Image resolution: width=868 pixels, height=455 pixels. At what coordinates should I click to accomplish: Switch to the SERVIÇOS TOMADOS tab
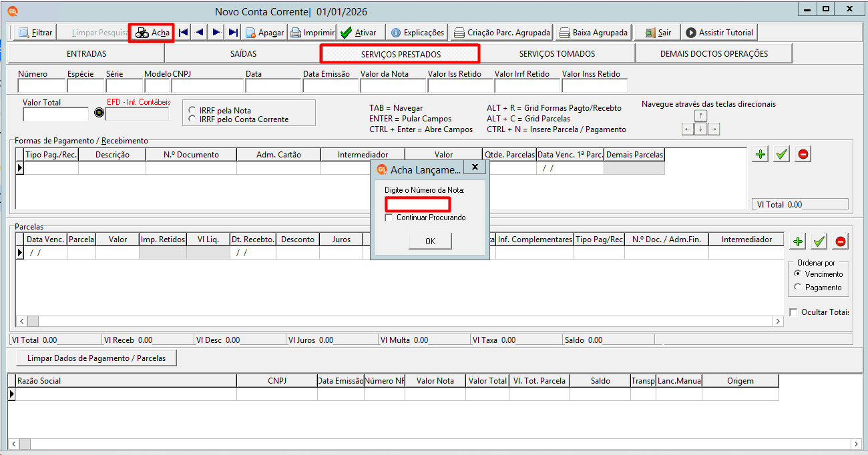click(x=557, y=53)
